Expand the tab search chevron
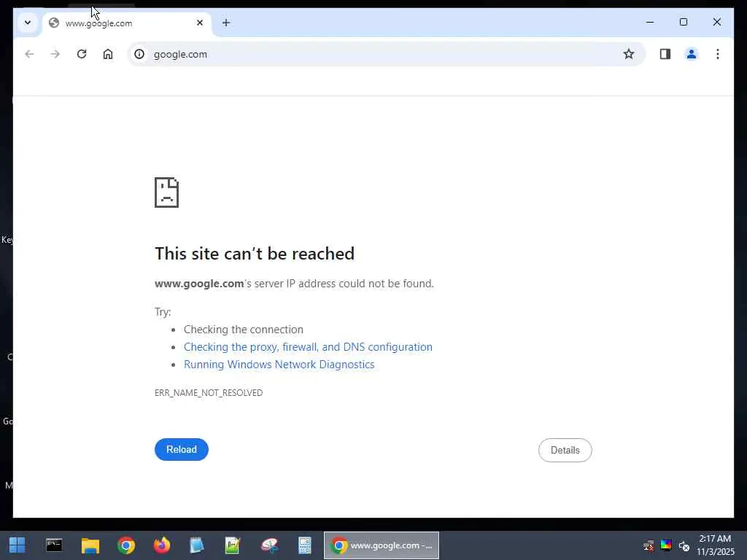The height and width of the screenshot is (560, 747). (28, 23)
